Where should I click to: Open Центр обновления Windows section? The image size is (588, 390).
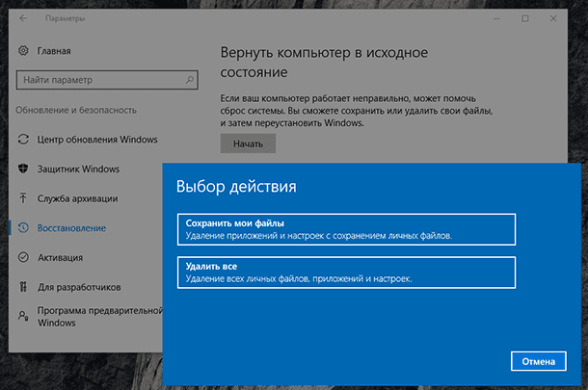point(97,140)
